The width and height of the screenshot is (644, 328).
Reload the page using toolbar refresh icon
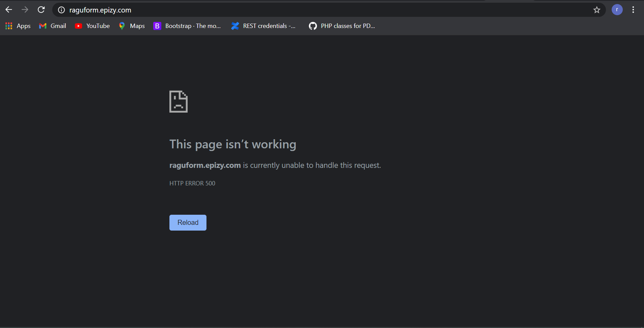coord(41,10)
